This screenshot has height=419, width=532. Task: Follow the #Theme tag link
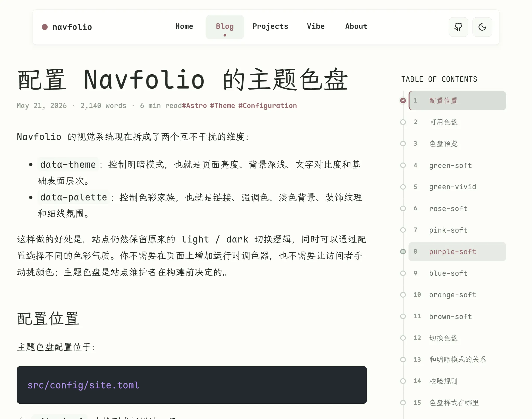tap(223, 106)
